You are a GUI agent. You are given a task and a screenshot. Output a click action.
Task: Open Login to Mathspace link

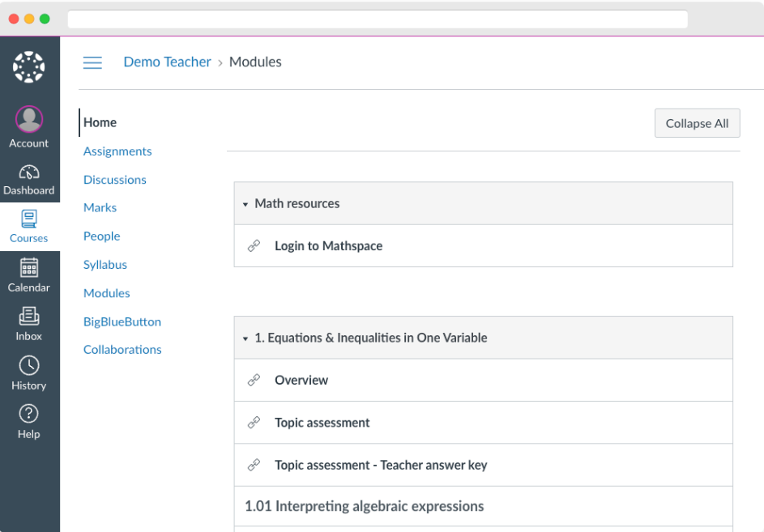pyautogui.click(x=328, y=246)
